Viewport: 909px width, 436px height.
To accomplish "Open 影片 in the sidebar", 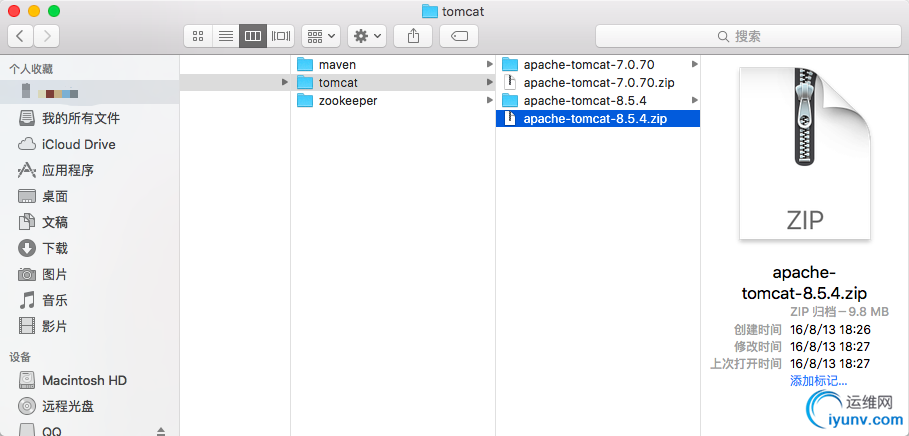I will click(x=90, y=326).
